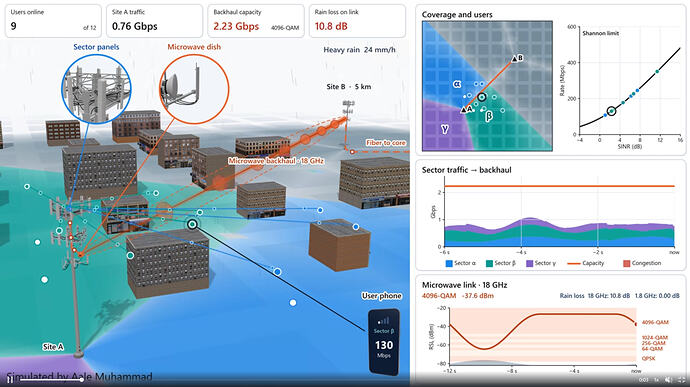Toggle Sector γ in the traffic legend
Screen dimensions: 690x387
coord(541,263)
